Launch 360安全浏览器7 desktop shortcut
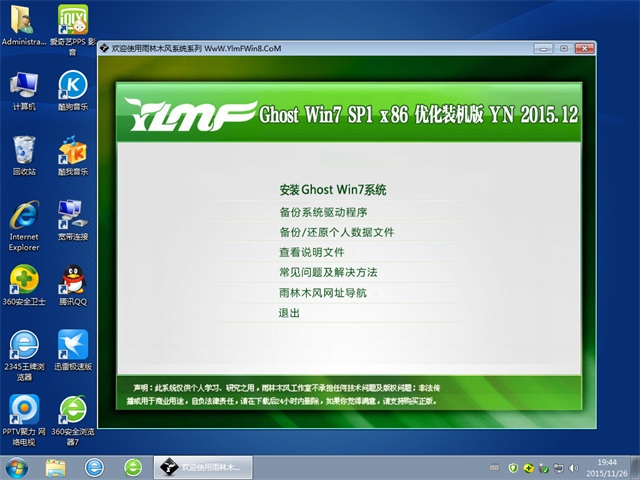 pos(73,420)
